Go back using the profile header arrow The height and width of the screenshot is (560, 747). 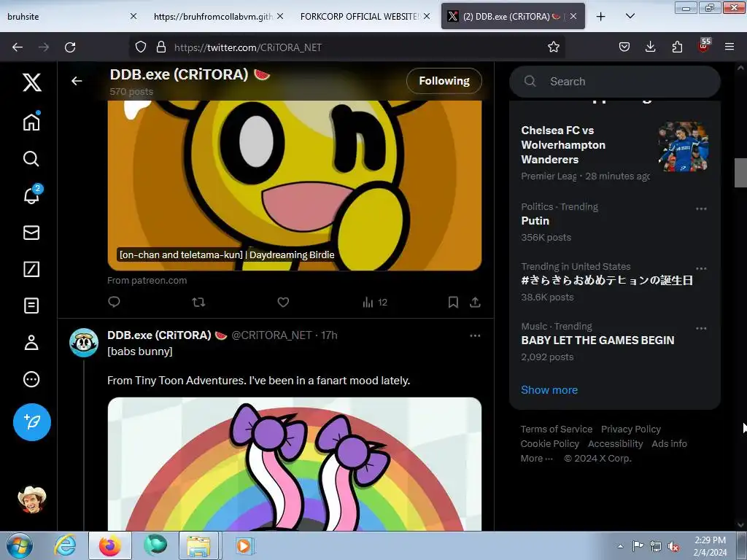[77, 81]
